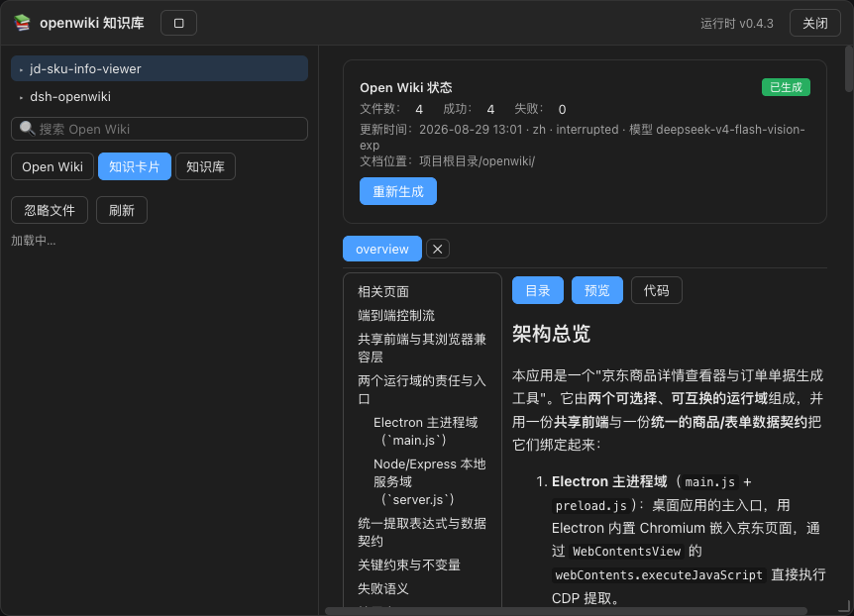Click the square window toggle button in header
The width and height of the screenshot is (854, 616).
point(178,23)
